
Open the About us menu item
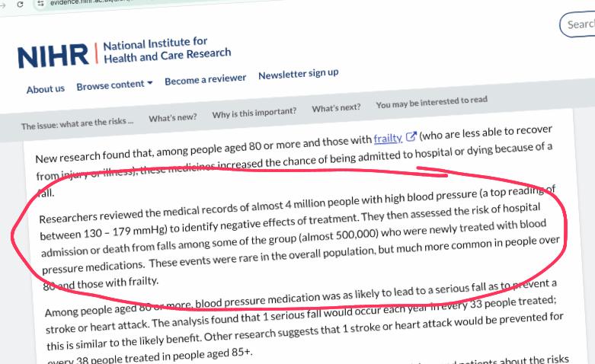pos(45,88)
